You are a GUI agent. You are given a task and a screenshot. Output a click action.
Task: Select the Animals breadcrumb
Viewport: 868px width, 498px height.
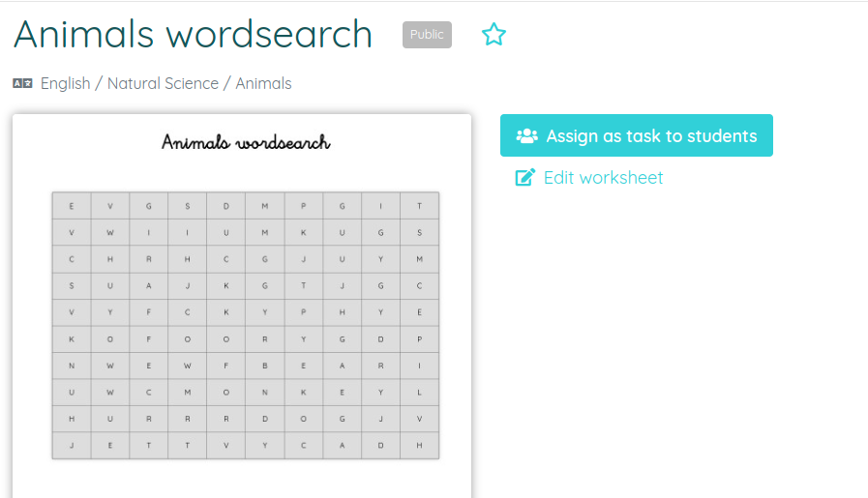pos(263,84)
